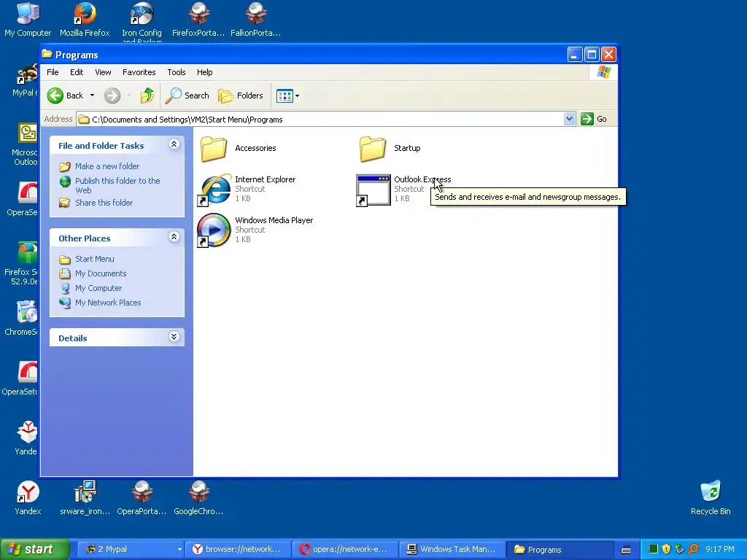Select the Internet Explorer shortcut icon
Image resolution: width=747 pixels, height=560 pixels.
tap(214, 190)
